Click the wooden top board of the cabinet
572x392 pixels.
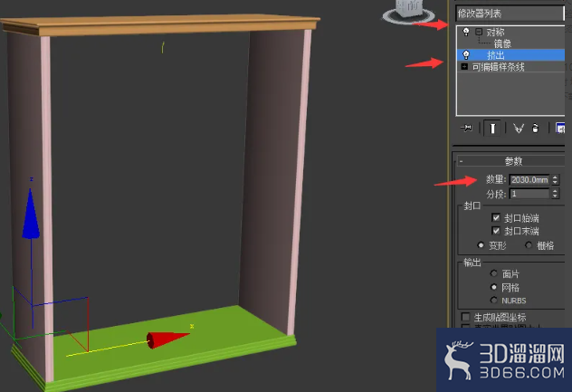(160, 24)
